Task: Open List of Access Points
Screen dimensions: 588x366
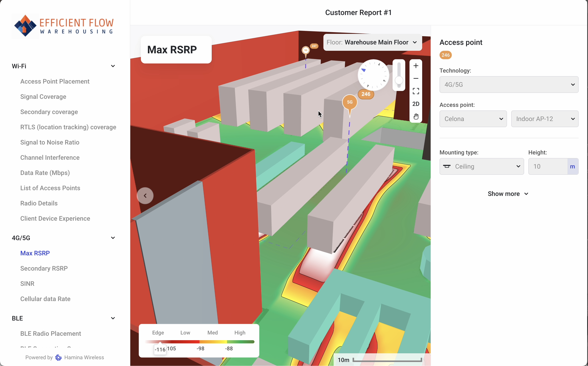Action: click(x=50, y=188)
